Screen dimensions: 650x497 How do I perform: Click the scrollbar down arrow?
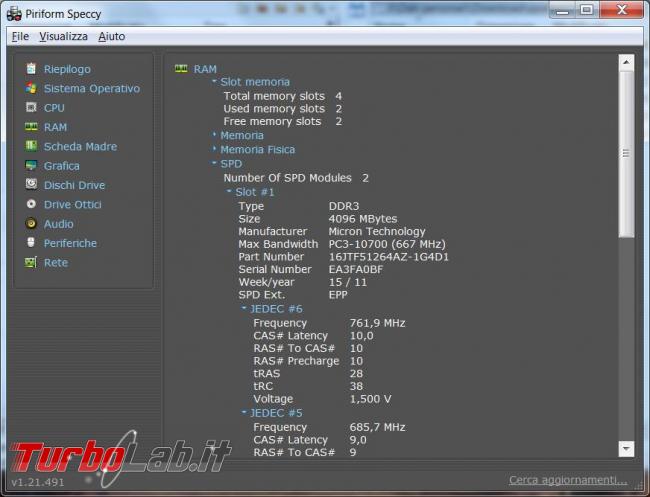[626, 449]
